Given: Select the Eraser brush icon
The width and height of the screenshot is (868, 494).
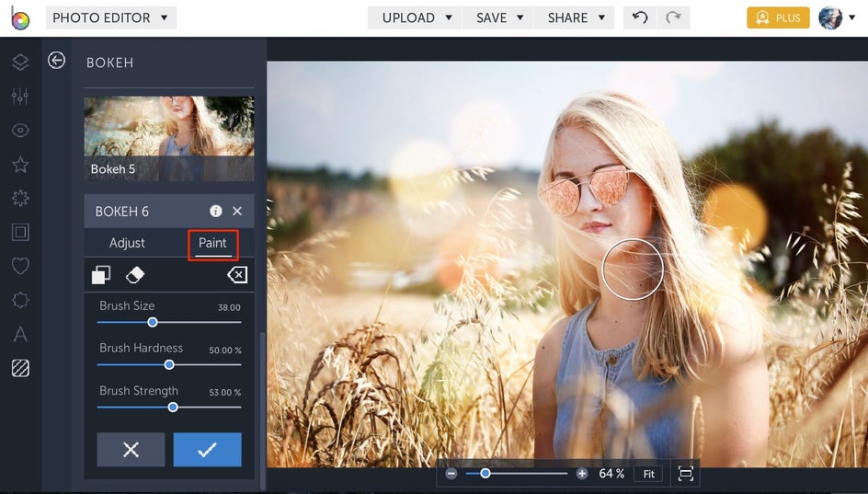Looking at the screenshot, I should pos(135,275).
